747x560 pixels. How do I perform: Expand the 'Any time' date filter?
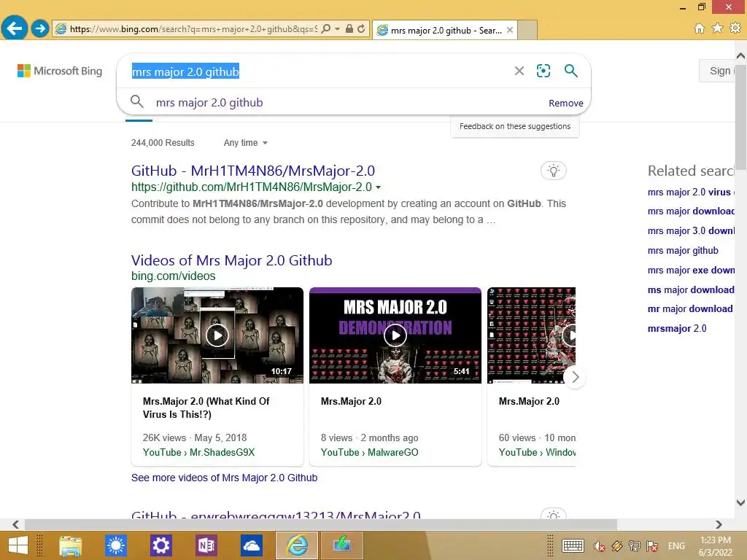(245, 143)
